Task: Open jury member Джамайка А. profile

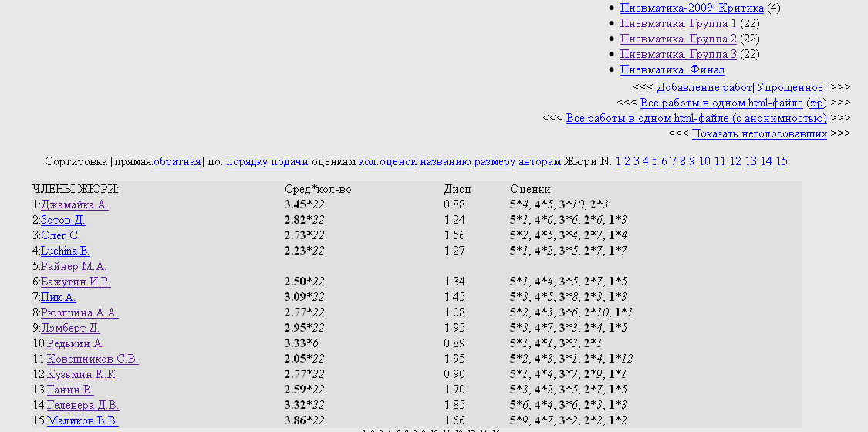Action: click(74, 204)
